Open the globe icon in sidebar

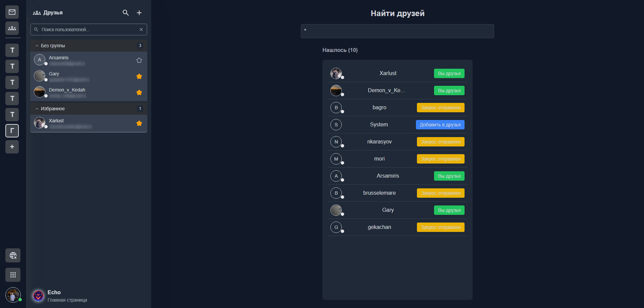[13, 255]
